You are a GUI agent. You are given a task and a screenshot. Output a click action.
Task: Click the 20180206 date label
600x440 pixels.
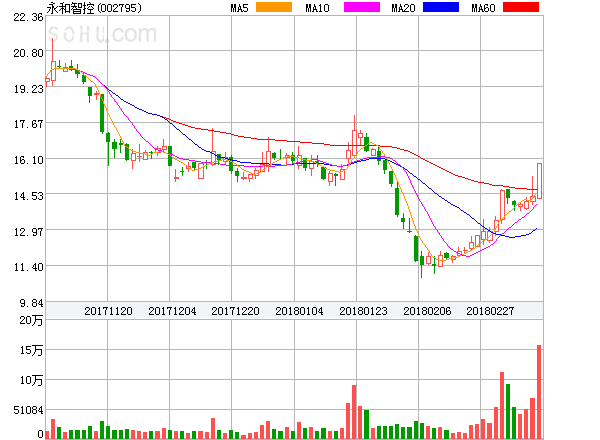427,311
